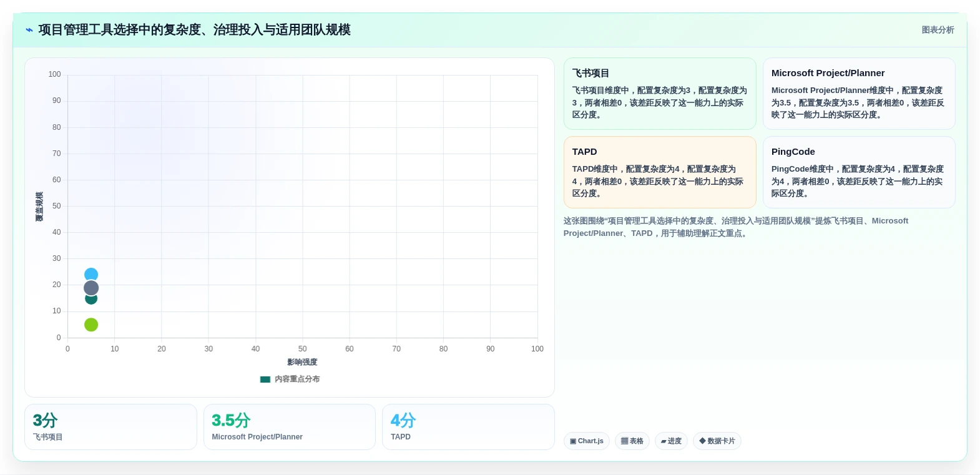Click the y-axis tick label 100
Image resolution: width=980 pixels, height=475 pixels.
point(55,74)
